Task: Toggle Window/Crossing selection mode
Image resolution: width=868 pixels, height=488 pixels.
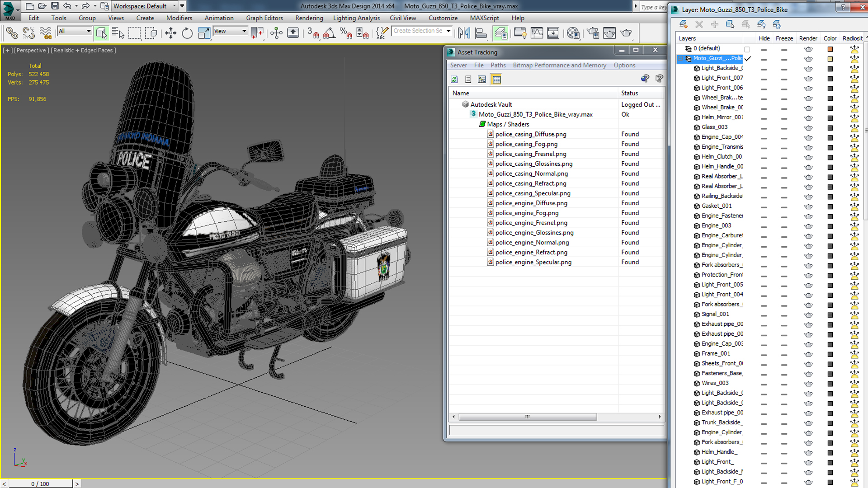Action: (x=151, y=33)
